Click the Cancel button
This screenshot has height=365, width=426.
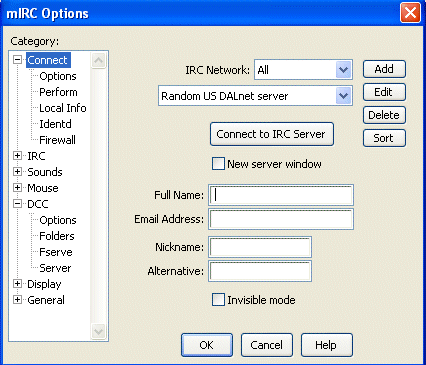coord(267,345)
